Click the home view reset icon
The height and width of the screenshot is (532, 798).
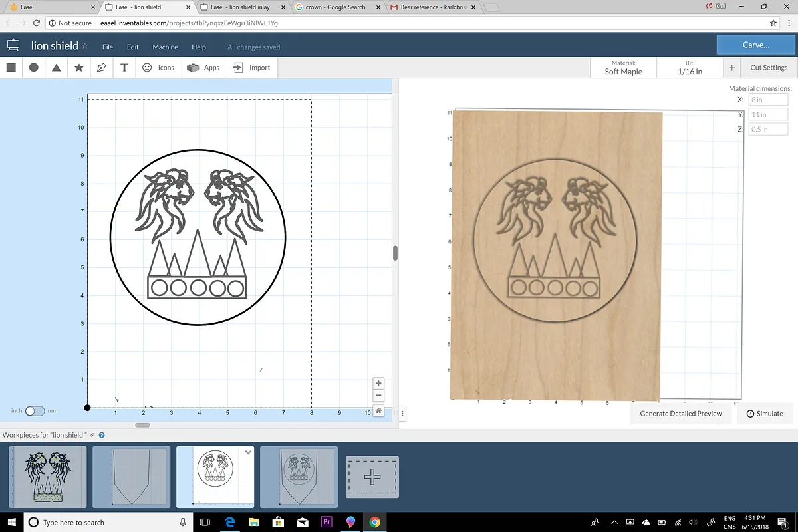click(x=378, y=411)
